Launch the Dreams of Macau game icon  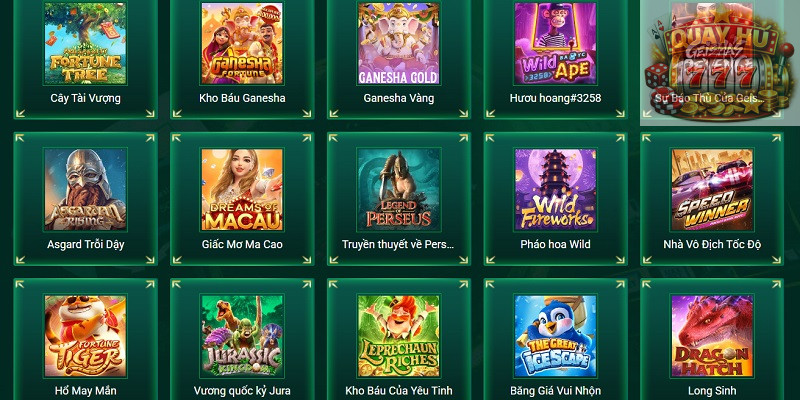point(242,190)
